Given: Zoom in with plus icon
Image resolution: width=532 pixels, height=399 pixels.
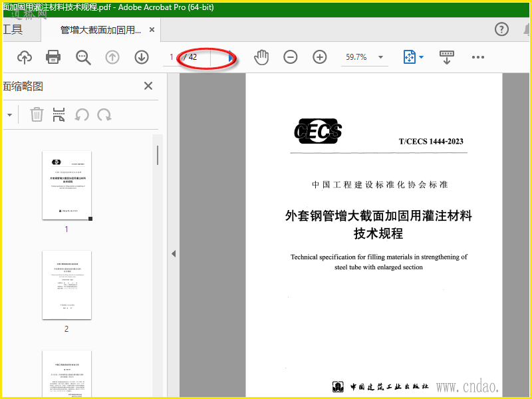Looking at the screenshot, I should click(320, 57).
